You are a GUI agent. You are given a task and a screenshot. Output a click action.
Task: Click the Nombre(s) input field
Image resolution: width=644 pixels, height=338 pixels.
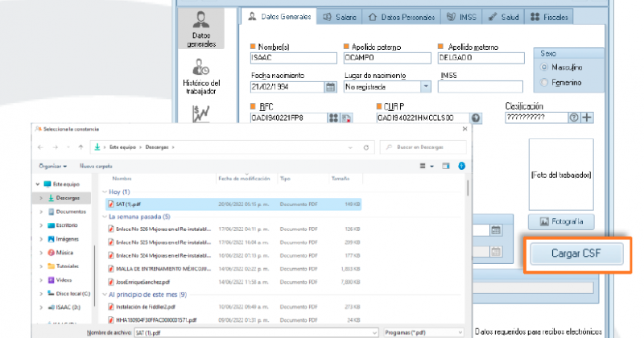pos(293,58)
